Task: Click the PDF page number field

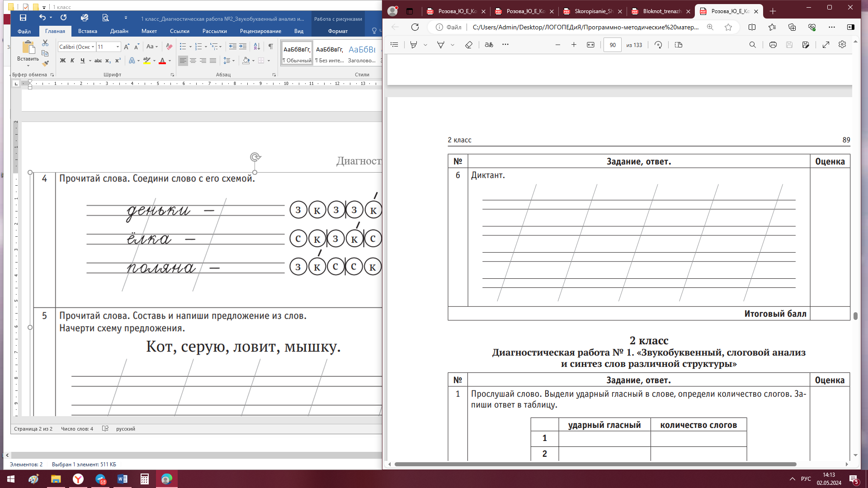Action: coord(612,45)
